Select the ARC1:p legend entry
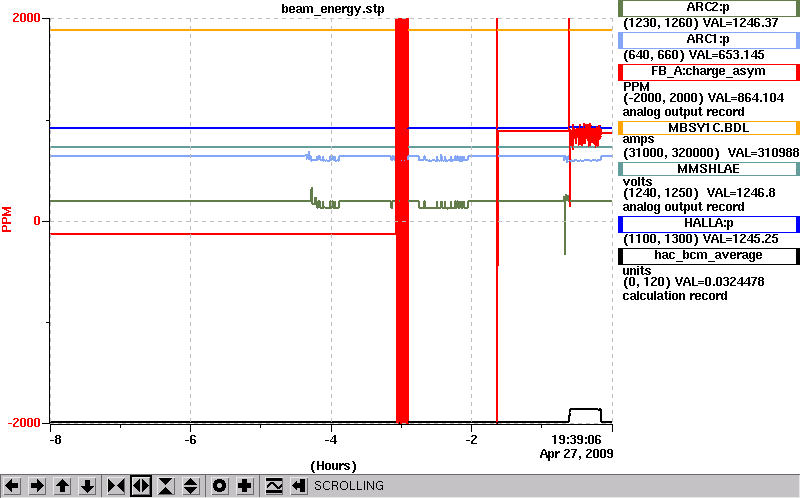 [709, 39]
